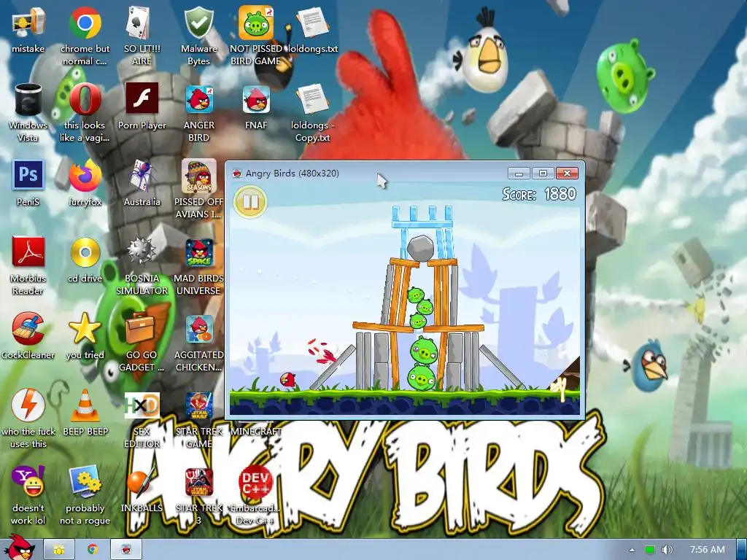747x560 pixels.
Task: Click the Score 1880 readout in game
Action: (539, 194)
